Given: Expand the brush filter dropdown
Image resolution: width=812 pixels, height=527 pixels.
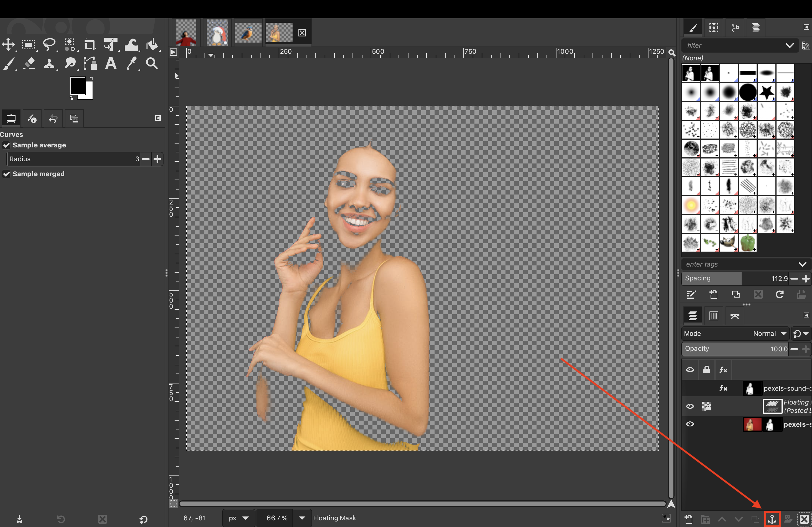Looking at the screenshot, I should click(789, 45).
